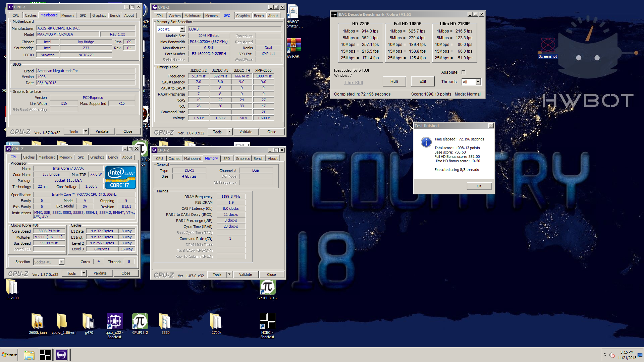Select SPD tab in Memory CPU-Z window
Viewport: 644px width, 362px height.
226,159
